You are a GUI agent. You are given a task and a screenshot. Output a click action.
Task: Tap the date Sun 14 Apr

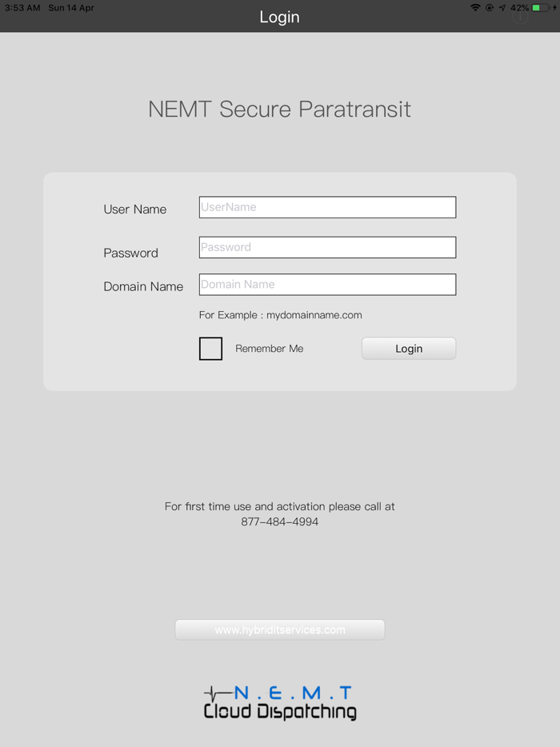[x=70, y=7]
